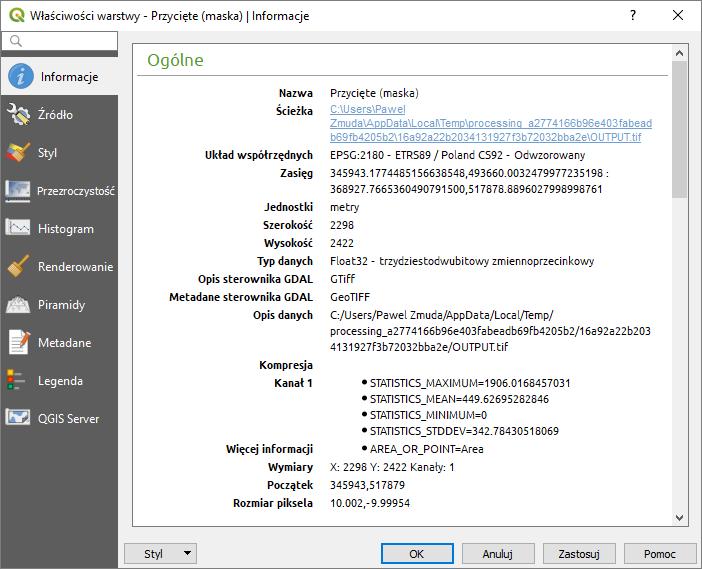Close the layer properties dialog

tap(678, 15)
